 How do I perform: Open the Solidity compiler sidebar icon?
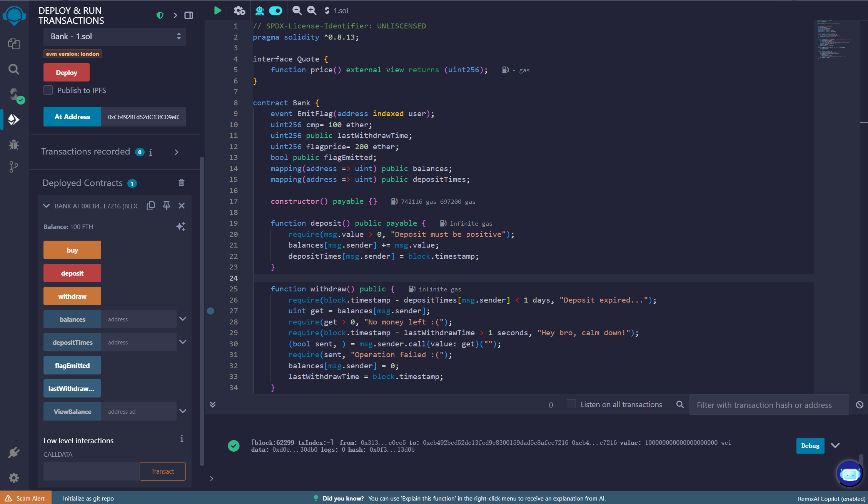pyautogui.click(x=15, y=95)
